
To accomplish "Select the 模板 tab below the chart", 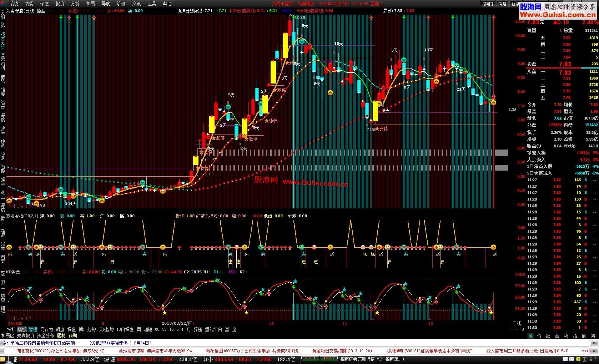I will tap(22, 329).
